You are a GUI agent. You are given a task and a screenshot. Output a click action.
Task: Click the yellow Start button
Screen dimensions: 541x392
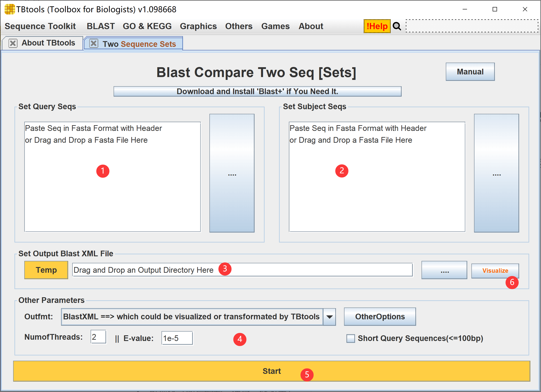[x=271, y=371]
